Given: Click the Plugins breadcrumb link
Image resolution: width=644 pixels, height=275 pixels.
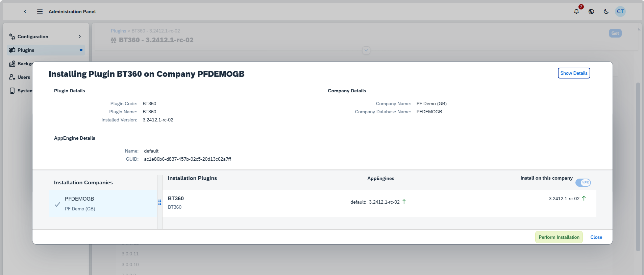Looking at the screenshot, I should pos(118,31).
